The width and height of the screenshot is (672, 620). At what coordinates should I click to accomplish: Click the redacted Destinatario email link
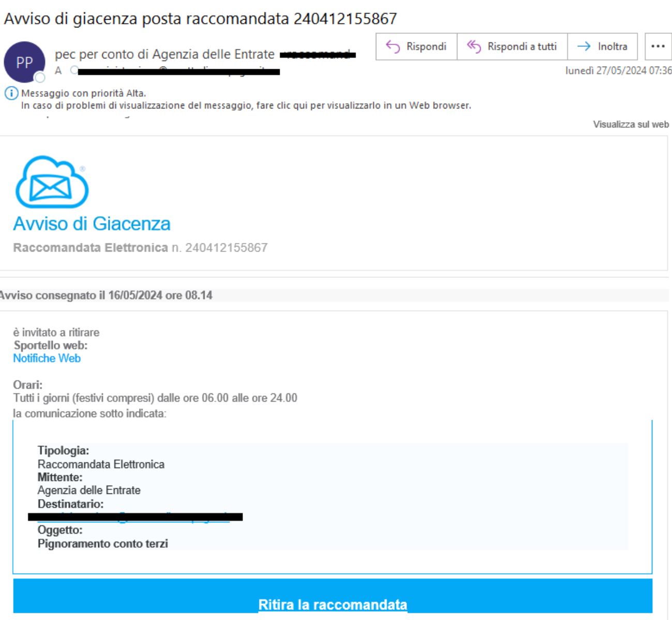(x=134, y=517)
